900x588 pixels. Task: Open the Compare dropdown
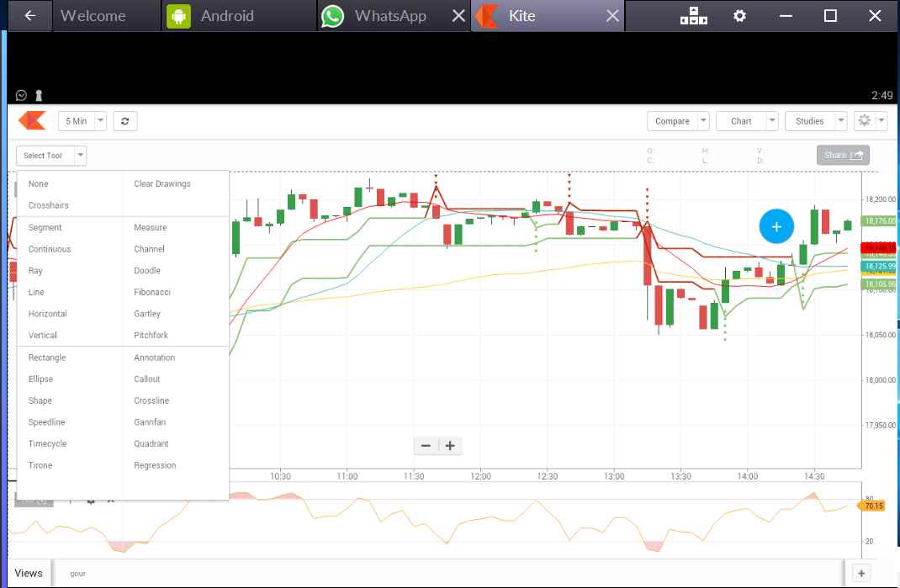678,121
